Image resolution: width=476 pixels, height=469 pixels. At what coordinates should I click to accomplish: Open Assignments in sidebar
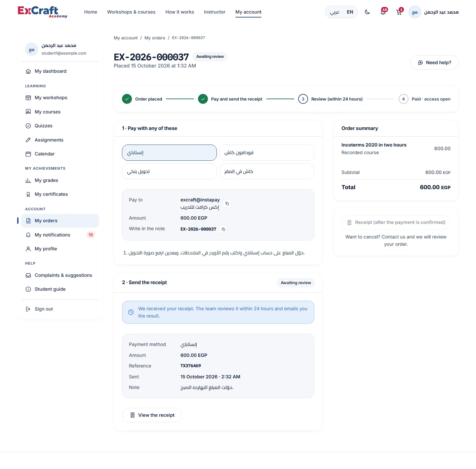click(x=60, y=140)
